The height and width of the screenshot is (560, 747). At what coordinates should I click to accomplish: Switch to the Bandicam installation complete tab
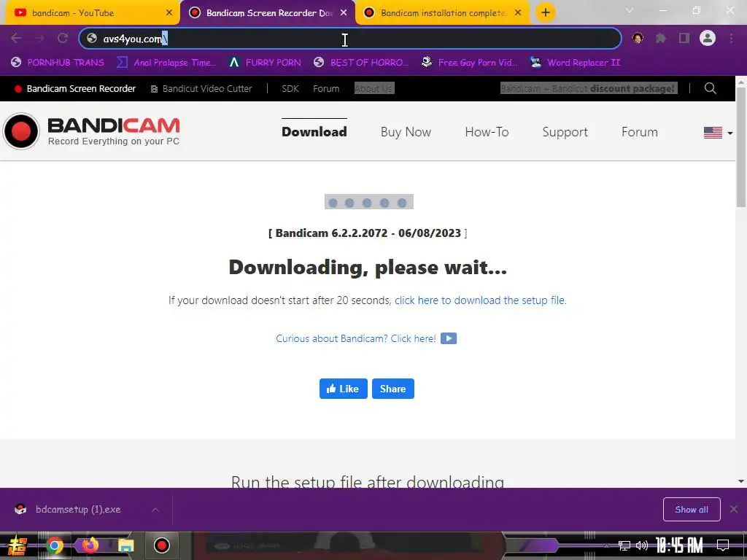[x=443, y=13]
